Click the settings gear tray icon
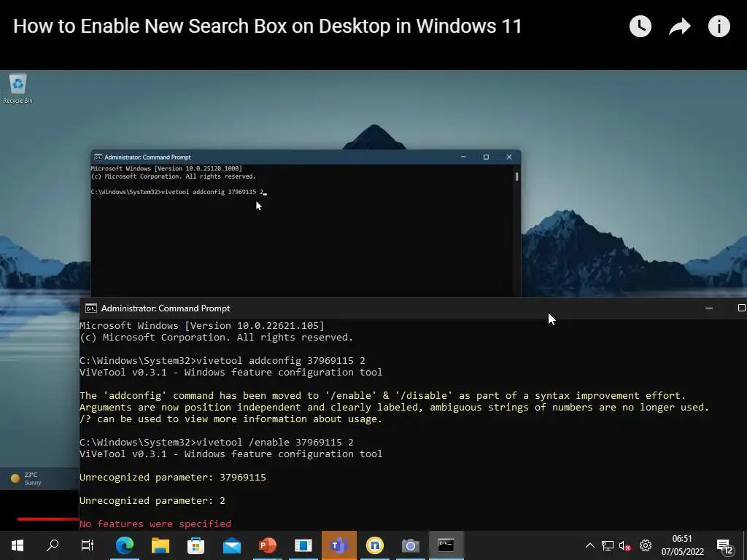Screen dimensions: 747x560 click(646, 545)
